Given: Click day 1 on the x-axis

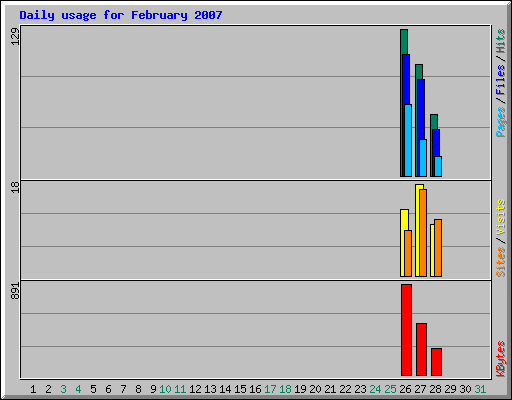Looking at the screenshot, I should click(x=33, y=389).
